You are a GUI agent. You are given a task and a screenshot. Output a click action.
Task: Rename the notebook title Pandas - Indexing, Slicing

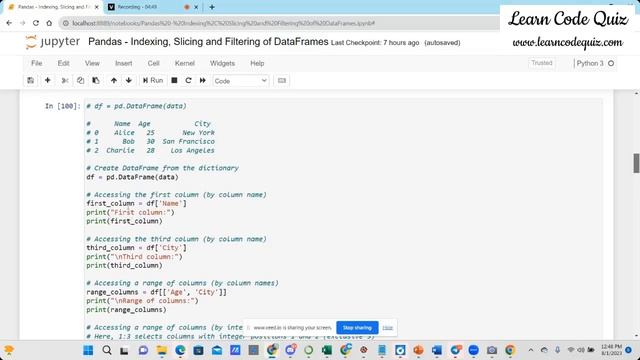pyautogui.click(x=208, y=42)
